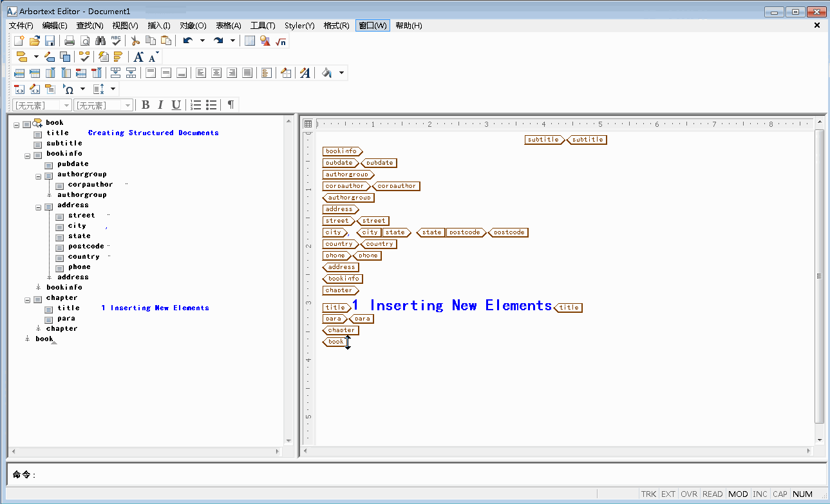830x504 pixels.
Task: Open the redo history dropdown arrow
Action: [233, 41]
